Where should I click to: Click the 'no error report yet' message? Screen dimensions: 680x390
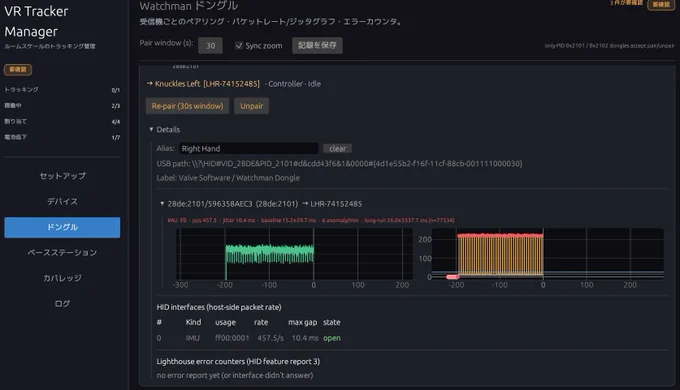point(235,375)
